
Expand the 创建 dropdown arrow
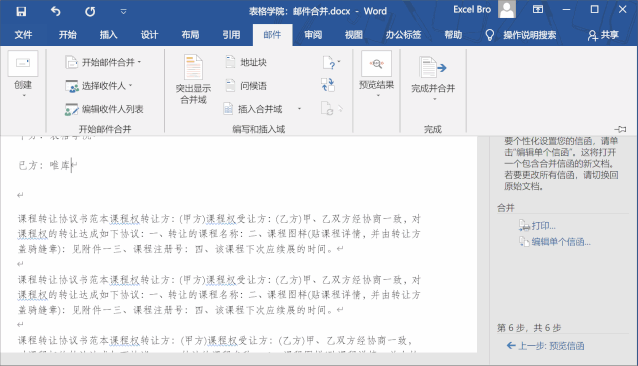point(23,95)
